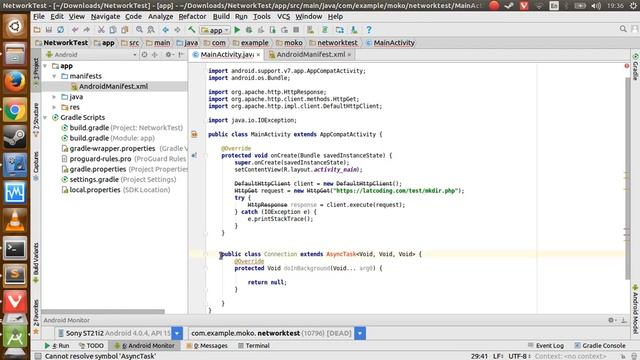The height and width of the screenshot is (360, 640).
Task: Click the Copy toolbar icon
Action: (113, 30)
